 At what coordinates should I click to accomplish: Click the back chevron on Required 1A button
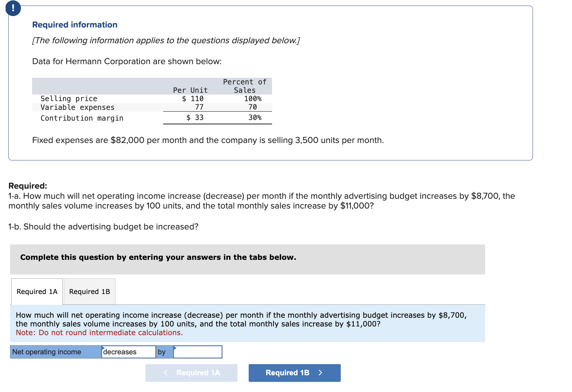point(166,373)
